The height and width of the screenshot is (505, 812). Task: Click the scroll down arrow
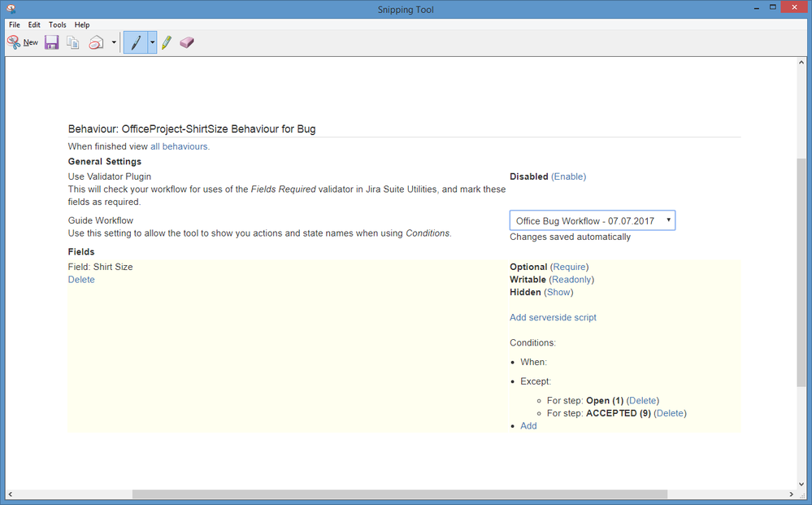click(801, 485)
